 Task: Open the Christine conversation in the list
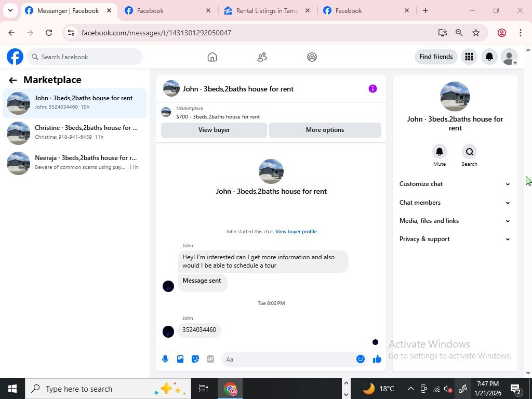(75, 133)
